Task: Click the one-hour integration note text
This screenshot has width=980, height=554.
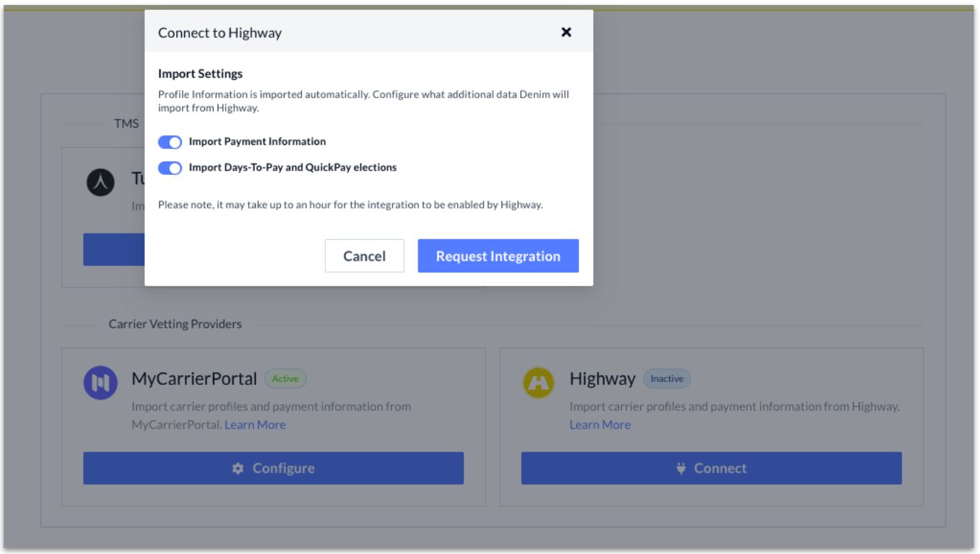Action: (350, 204)
